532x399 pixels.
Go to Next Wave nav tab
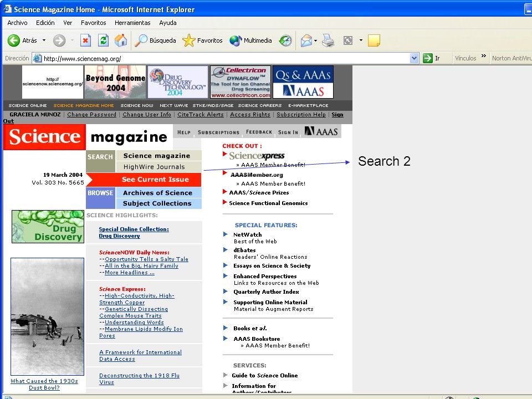(x=173, y=105)
